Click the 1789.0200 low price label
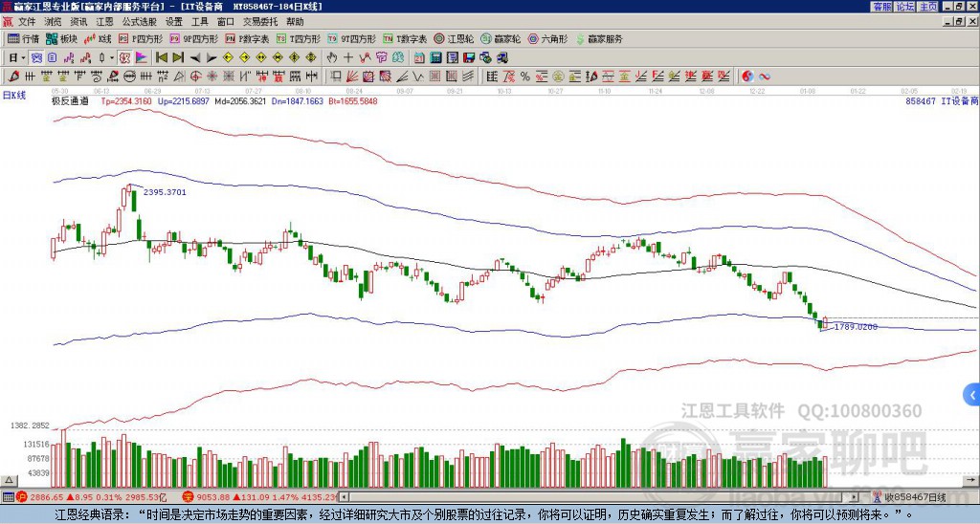980x524 pixels. pyautogui.click(x=856, y=327)
